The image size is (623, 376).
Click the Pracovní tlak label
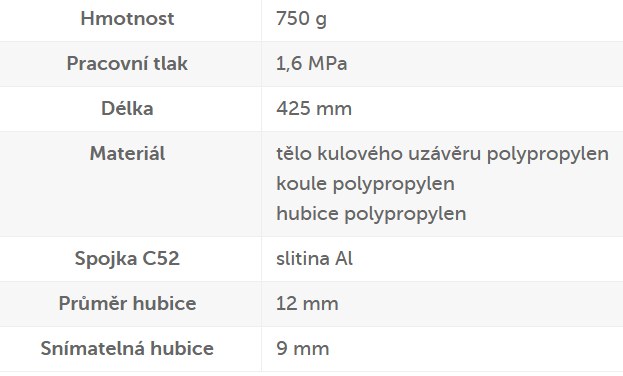tap(127, 64)
